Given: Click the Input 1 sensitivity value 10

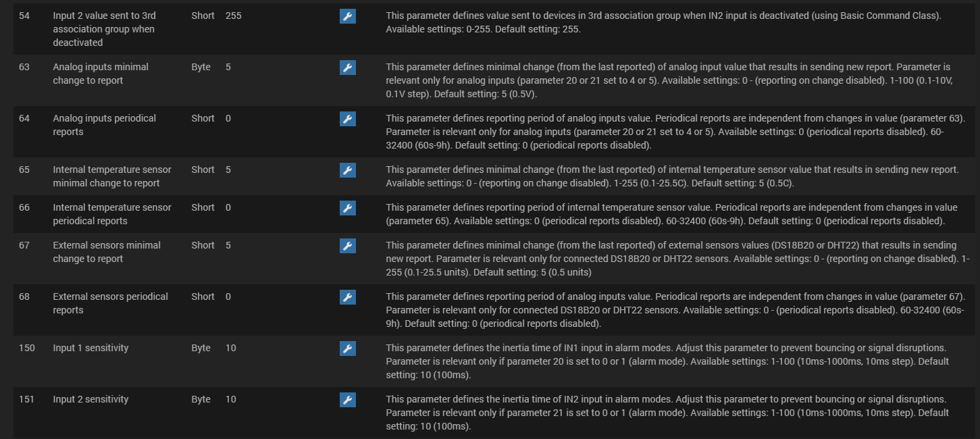Looking at the screenshot, I should (x=231, y=348).
